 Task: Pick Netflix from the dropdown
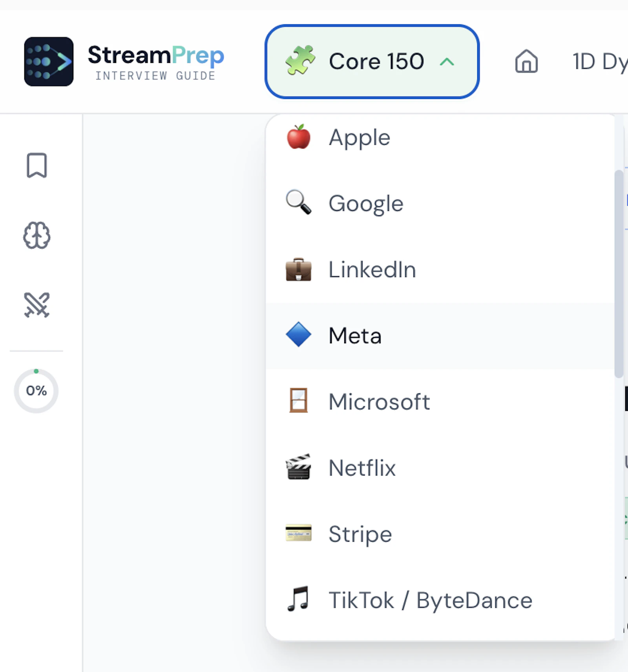tap(440, 467)
